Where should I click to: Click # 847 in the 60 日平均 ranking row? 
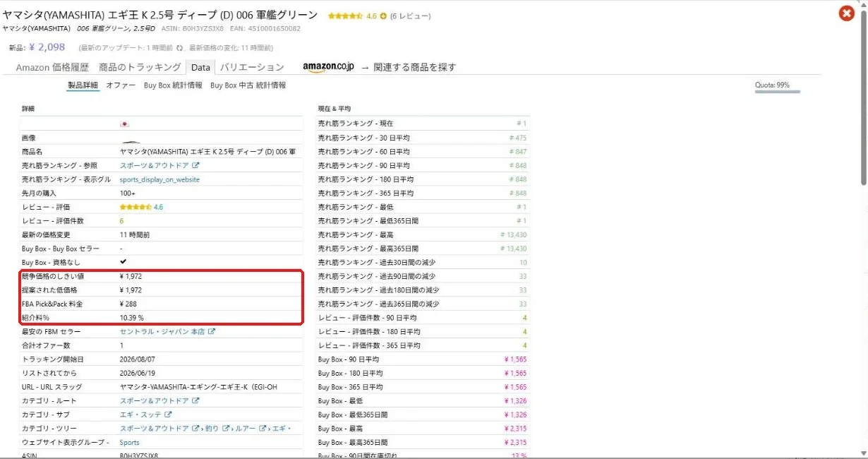518,152
